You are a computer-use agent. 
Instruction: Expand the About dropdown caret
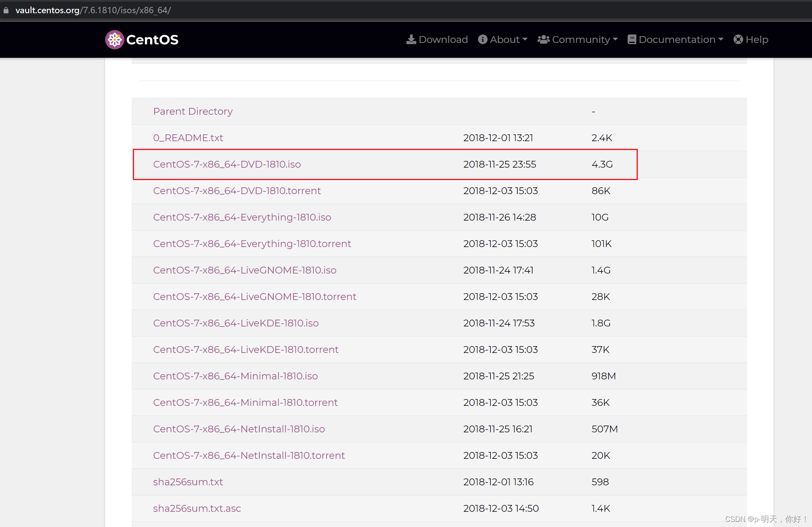point(525,40)
